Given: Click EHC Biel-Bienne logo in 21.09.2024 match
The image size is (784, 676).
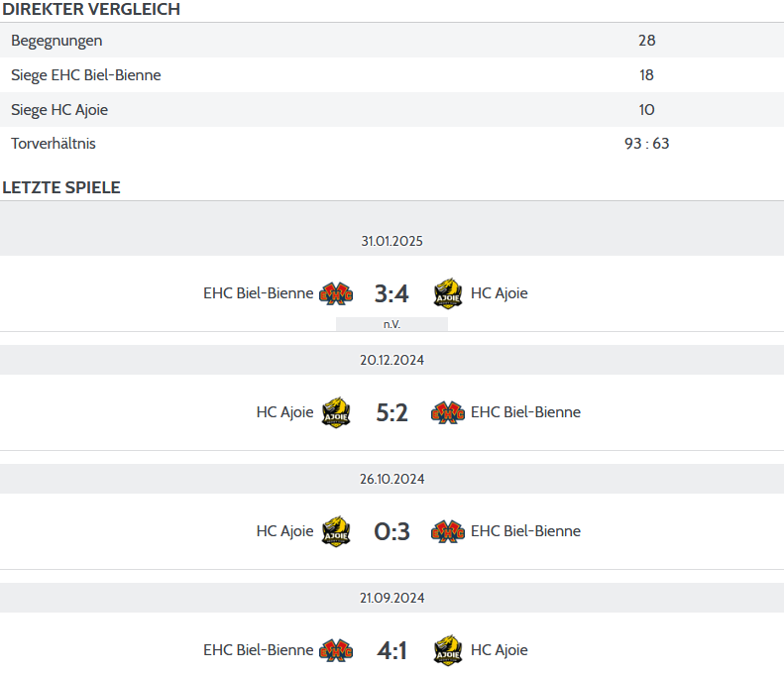Looking at the screenshot, I should [336, 650].
